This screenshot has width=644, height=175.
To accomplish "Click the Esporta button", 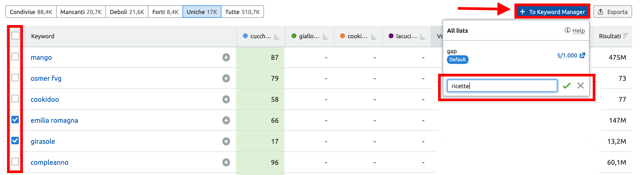I will click(612, 12).
